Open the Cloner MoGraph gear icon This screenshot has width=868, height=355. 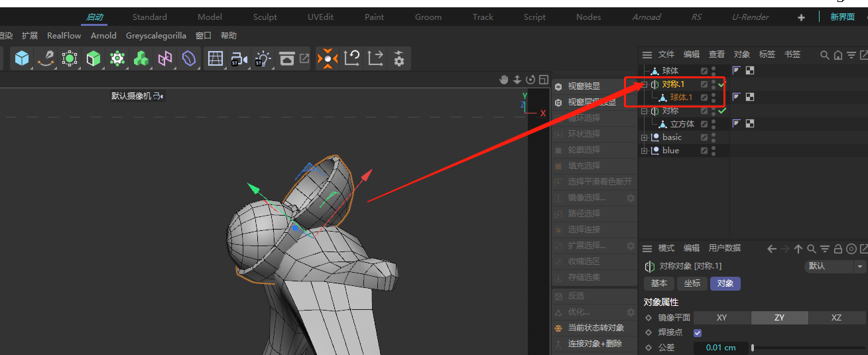pyautogui.click(x=117, y=59)
